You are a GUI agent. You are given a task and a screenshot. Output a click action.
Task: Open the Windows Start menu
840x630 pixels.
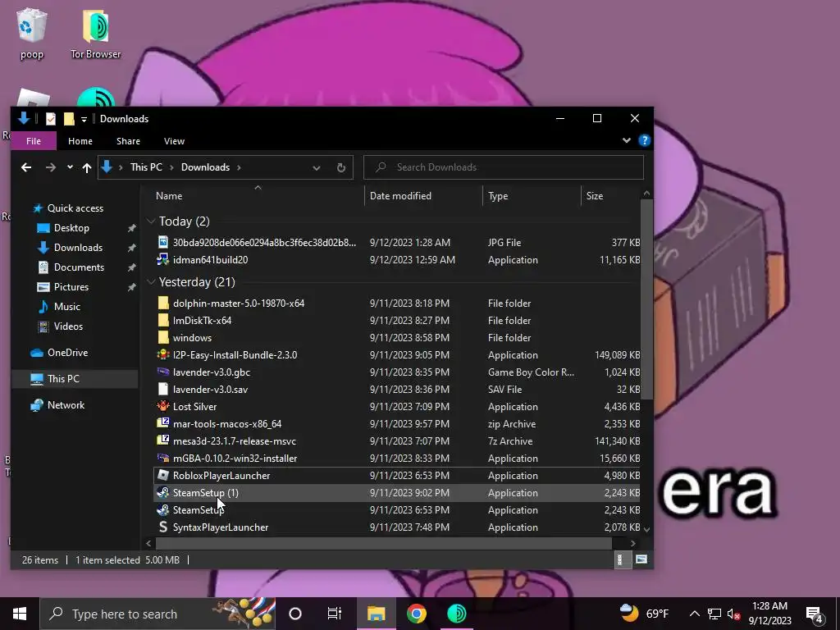[x=20, y=614]
